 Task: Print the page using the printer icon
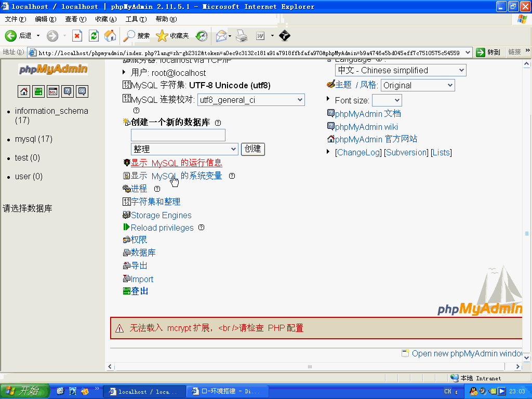click(x=242, y=36)
